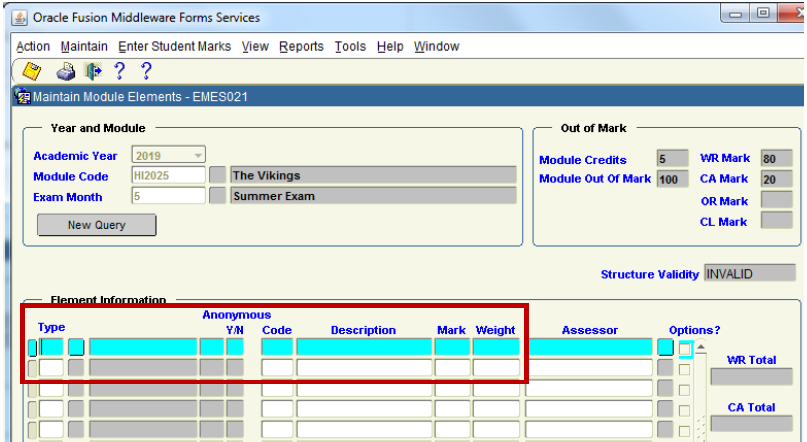Open the Enter Student Marks menu
807x442 pixels.
point(174,47)
